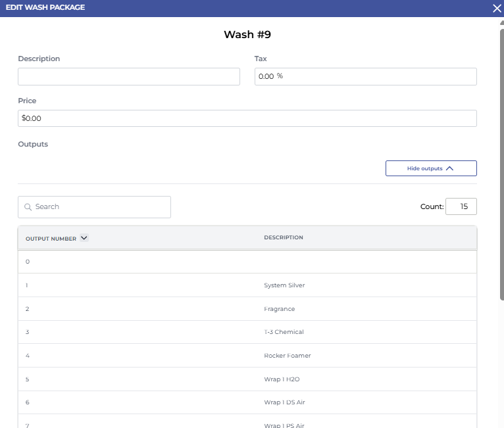504x428 pixels.
Task: Sort by Output Number column header
Action: tap(51, 238)
